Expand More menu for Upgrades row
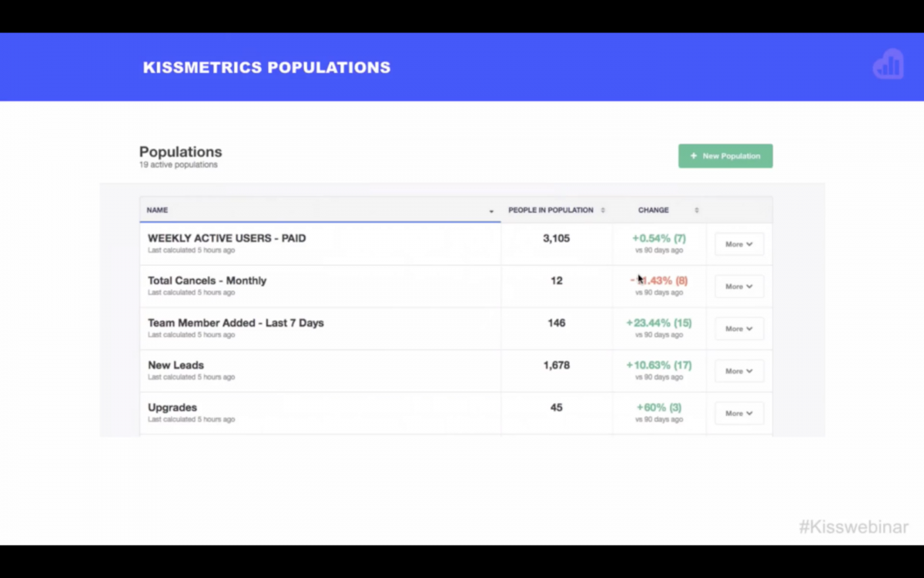 pos(739,414)
